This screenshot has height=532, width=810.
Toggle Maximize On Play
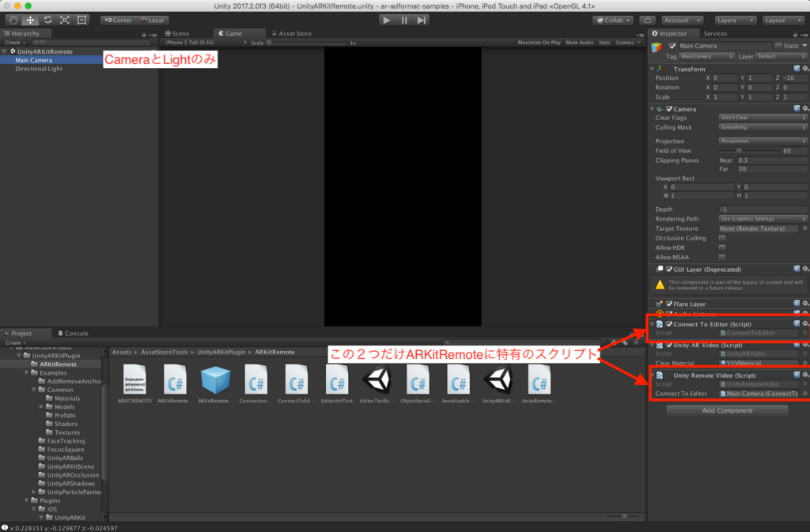tap(539, 43)
